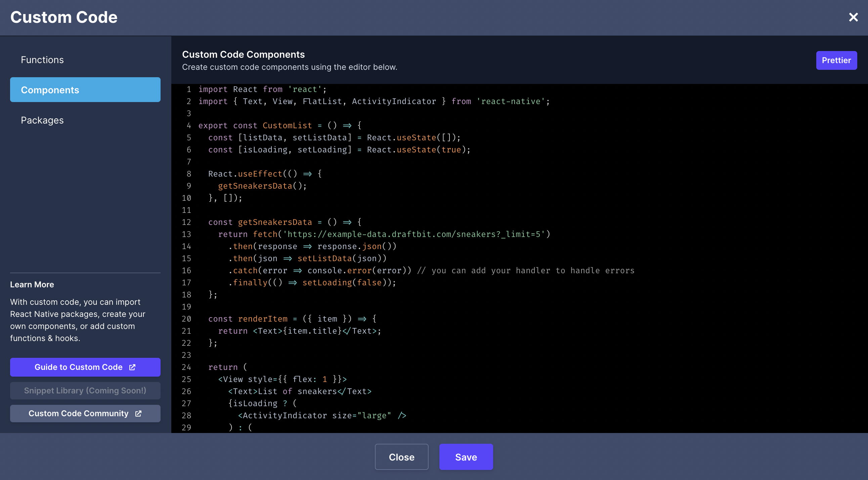Open Custom Code Community link

point(85,413)
